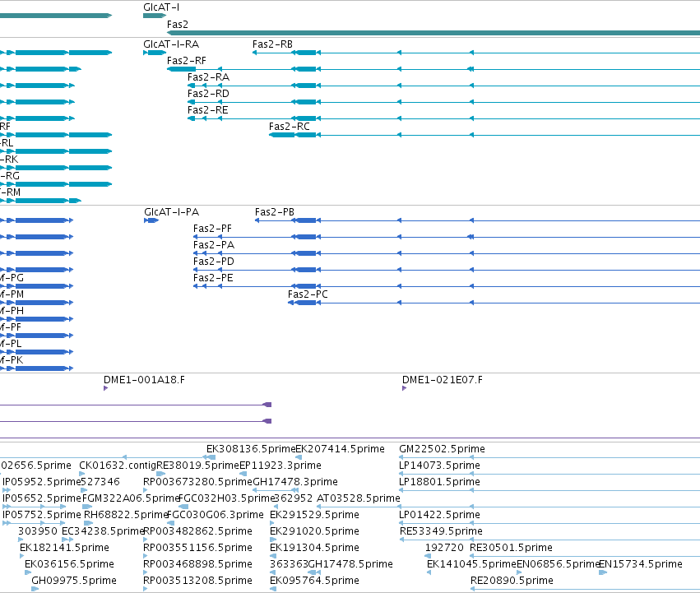The image size is (700, 593).
Task: Click the RE30501.5prime EST label
Action: point(511,548)
